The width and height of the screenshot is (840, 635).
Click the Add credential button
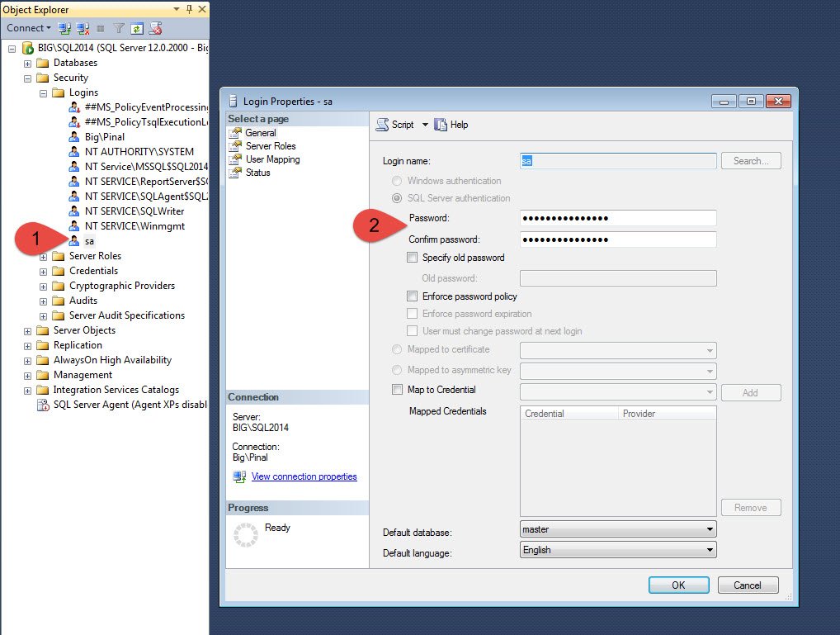click(751, 392)
